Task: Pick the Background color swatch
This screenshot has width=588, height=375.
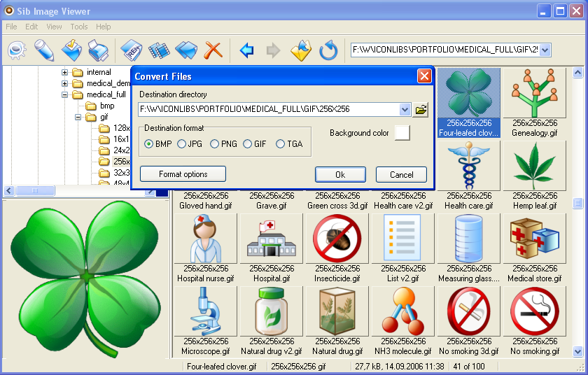Action: (402, 133)
